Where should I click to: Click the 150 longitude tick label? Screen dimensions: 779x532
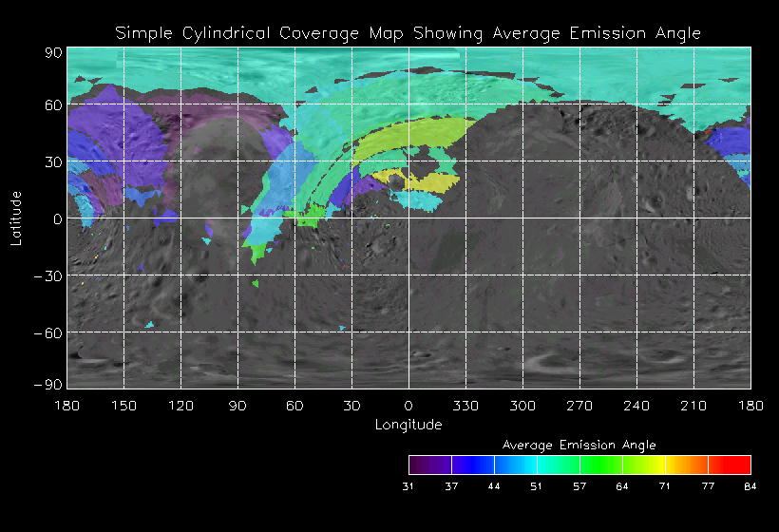click(x=123, y=406)
